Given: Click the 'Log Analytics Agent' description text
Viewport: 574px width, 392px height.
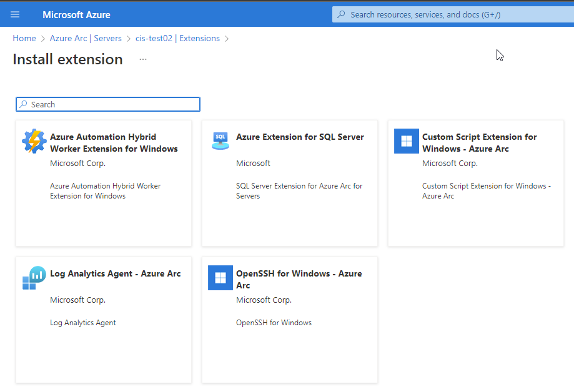Looking at the screenshot, I should pyautogui.click(x=82, y=323).
